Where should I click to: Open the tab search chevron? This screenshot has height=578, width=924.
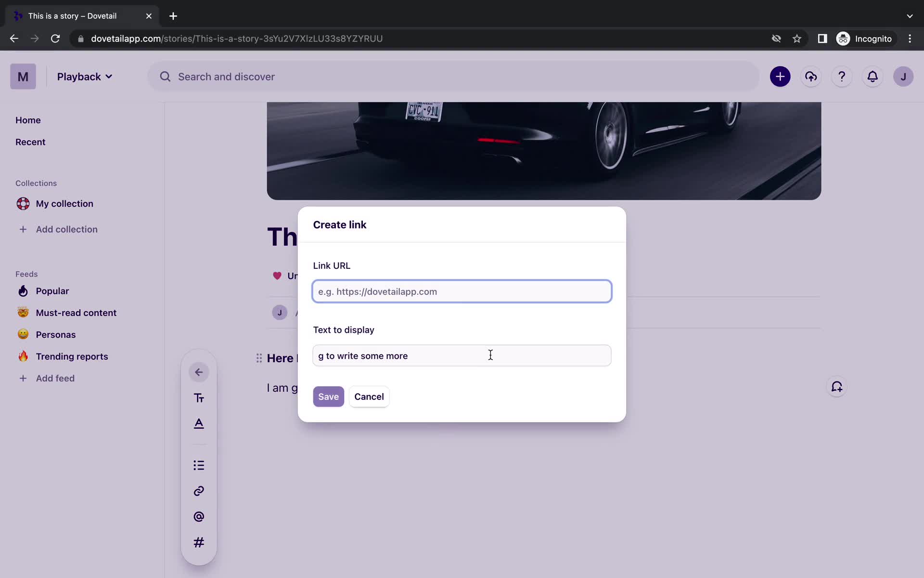click(910, 16)
